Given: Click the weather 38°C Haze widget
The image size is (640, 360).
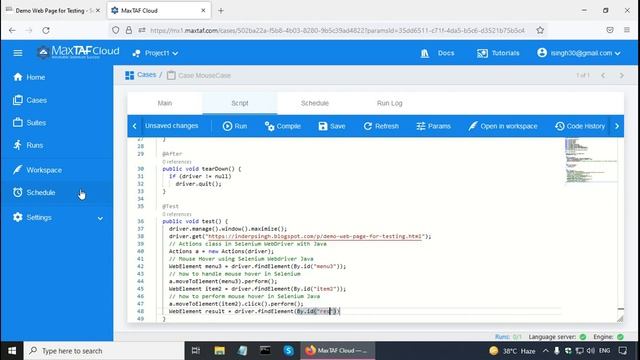Looking at the screenshot, I should (x=512, y=351).
